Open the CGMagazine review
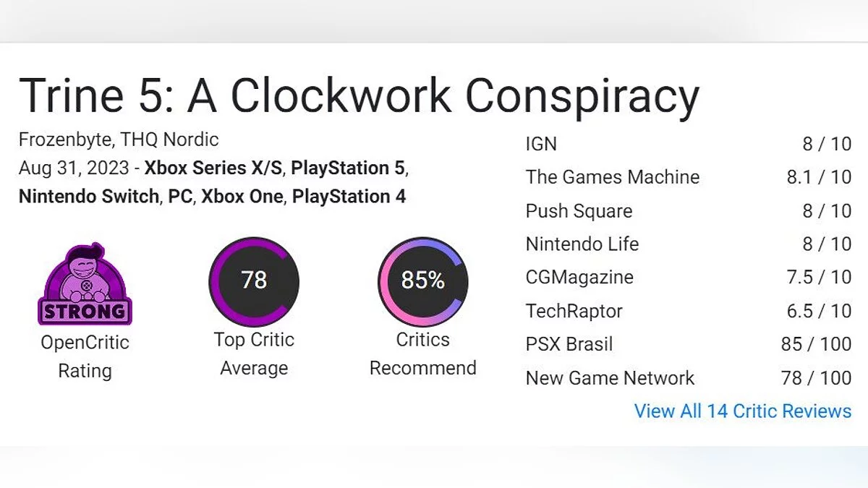Viewport: 868px width, 488px height. pyautogui.click(x=579, y=278)
